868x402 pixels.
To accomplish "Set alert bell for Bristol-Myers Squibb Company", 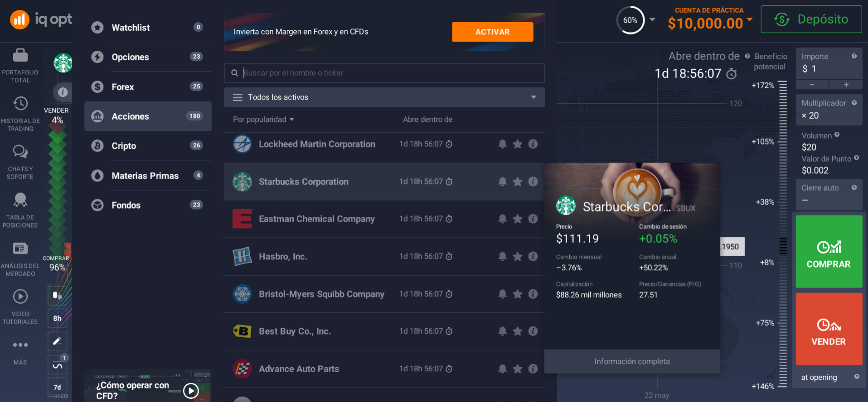I will [502, 294].
